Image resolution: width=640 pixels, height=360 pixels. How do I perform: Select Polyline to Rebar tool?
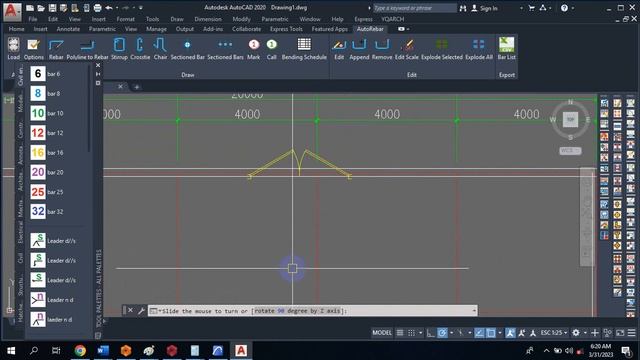coord(87,49)
